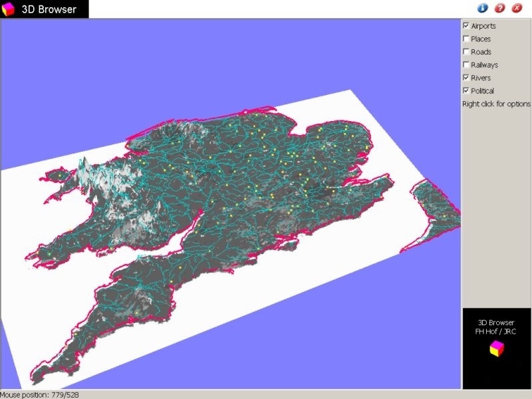Uncheck the Rivers checkbox

tap(466, 78)
